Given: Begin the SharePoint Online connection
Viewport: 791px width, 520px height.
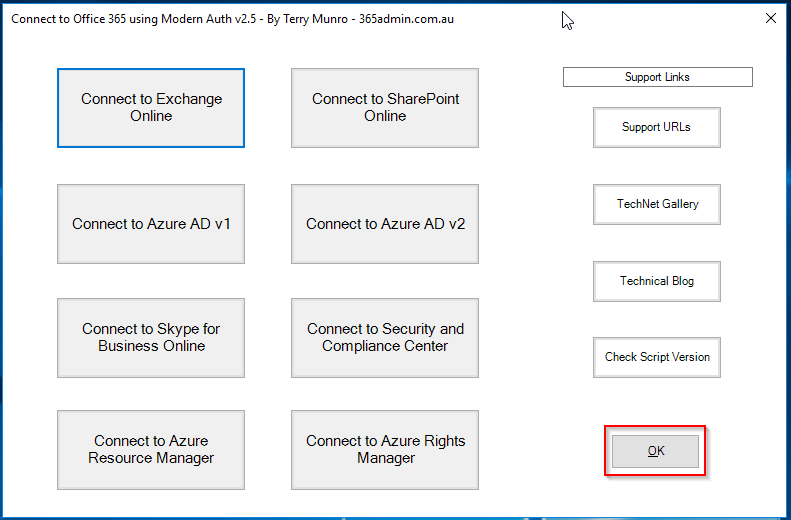Looking at the screenshot, I should tap(385, 108).
